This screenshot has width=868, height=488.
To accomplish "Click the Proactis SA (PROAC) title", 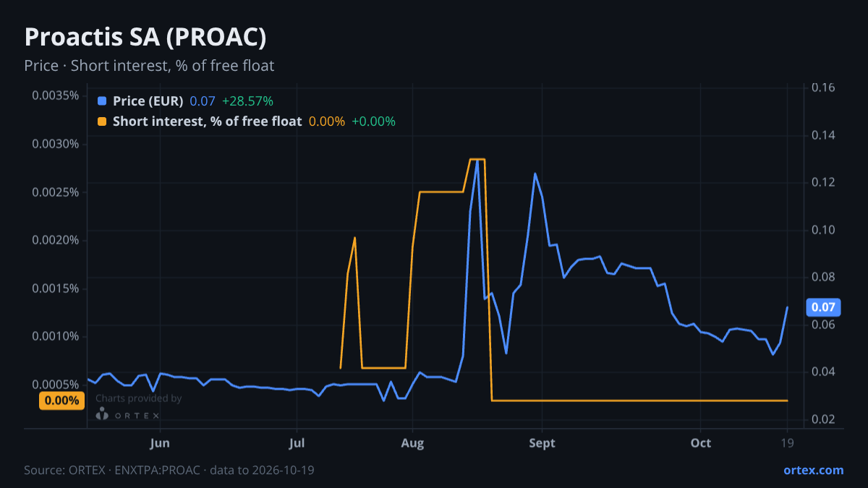I will click(x=145, y=37).
